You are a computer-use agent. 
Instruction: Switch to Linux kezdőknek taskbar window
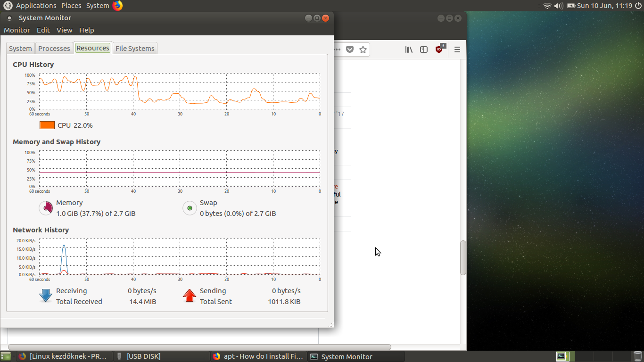[63, 356]
